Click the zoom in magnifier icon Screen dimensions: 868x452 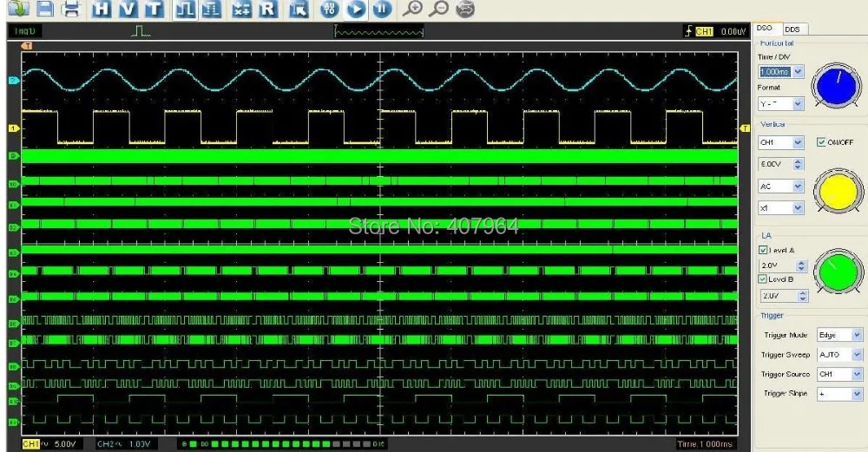415,10
